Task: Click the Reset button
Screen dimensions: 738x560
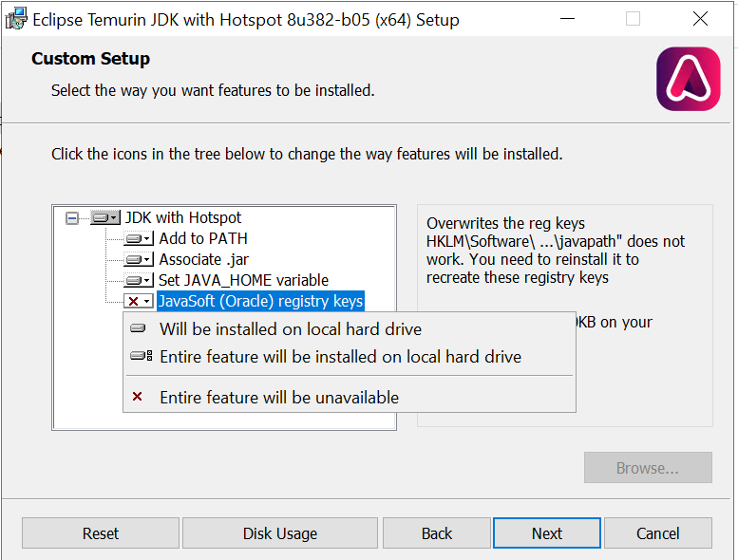Action: [x=101, y=533]
